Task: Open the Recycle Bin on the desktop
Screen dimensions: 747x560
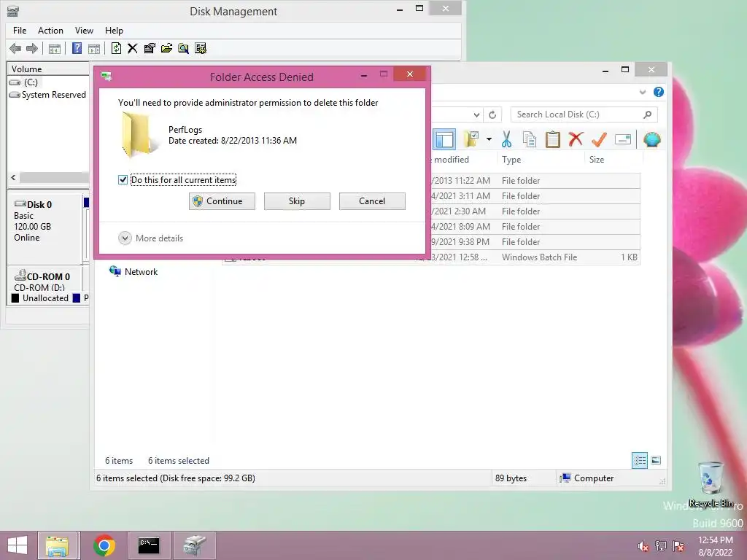Action: tap(711, 484)
